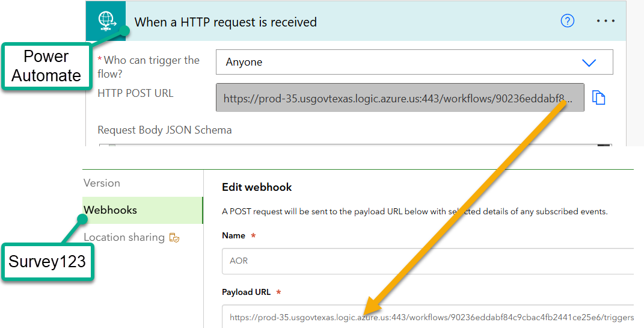Click the 'Edit webhook' heading
Screen dimensions: 644x328
point(257,187)
